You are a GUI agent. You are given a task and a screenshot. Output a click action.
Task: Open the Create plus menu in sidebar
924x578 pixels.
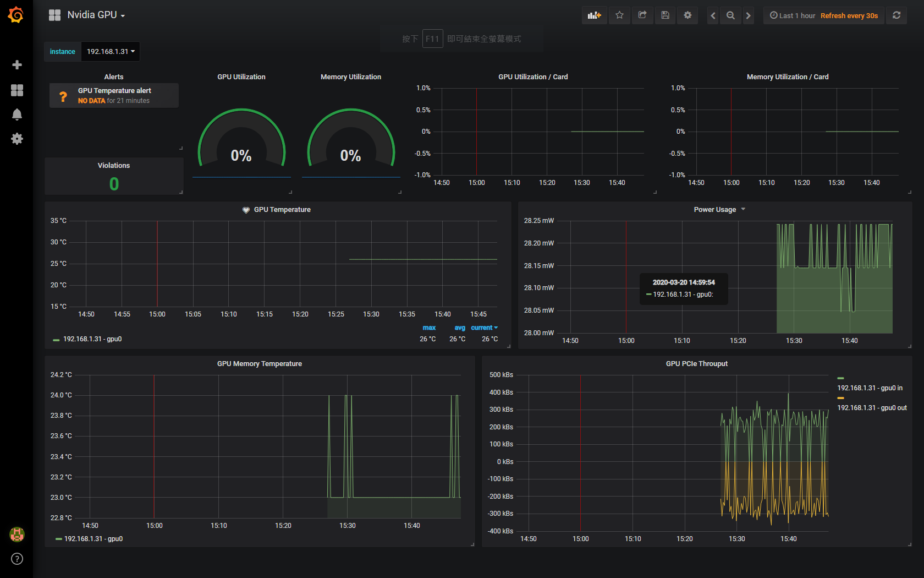[x=17, y=65]
